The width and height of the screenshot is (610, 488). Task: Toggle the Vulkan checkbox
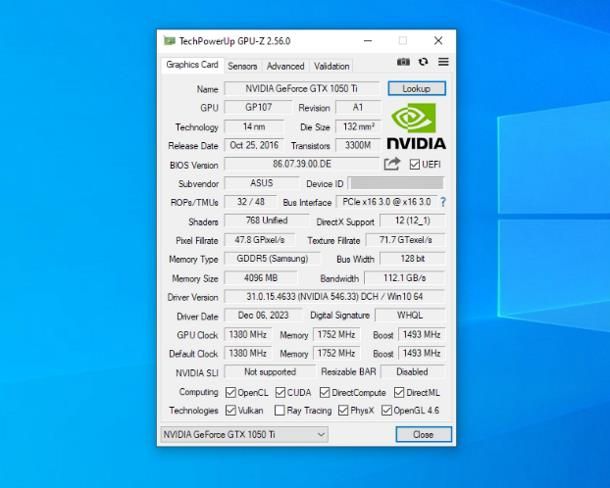click(x=230, y=410)
